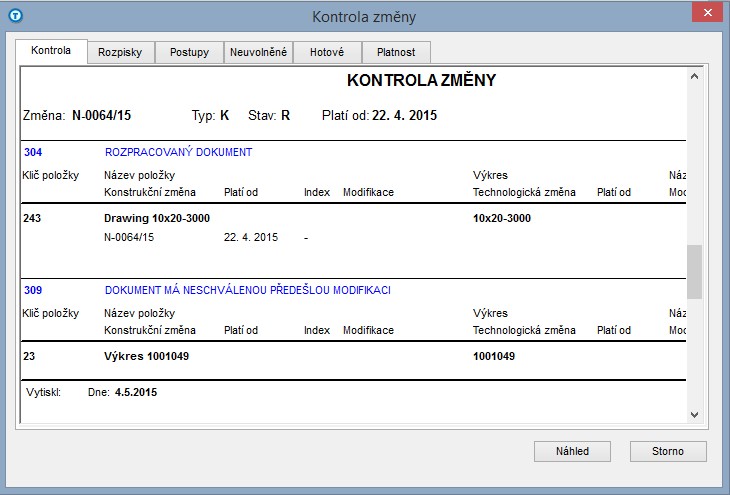The height and width of the screenshot is (495, 730).
Task: Select the Výkres 1001049 item name
Action: (145, 356)
